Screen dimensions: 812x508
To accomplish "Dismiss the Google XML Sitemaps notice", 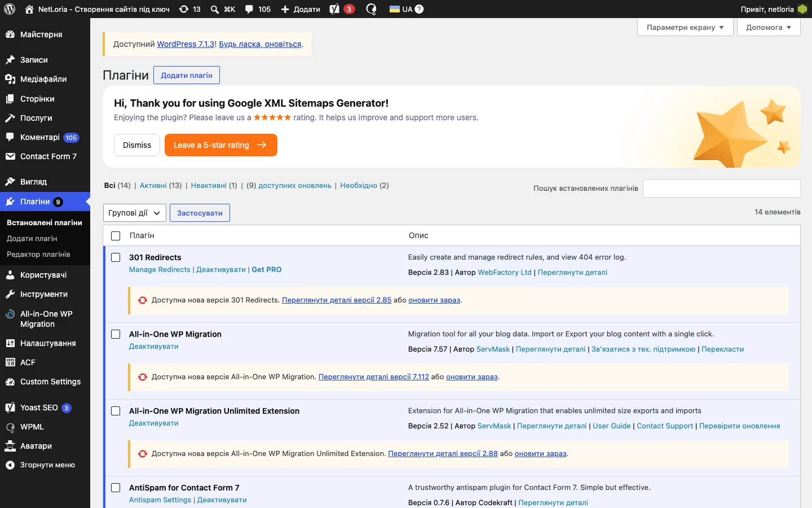I will click(x=137, y=145).
